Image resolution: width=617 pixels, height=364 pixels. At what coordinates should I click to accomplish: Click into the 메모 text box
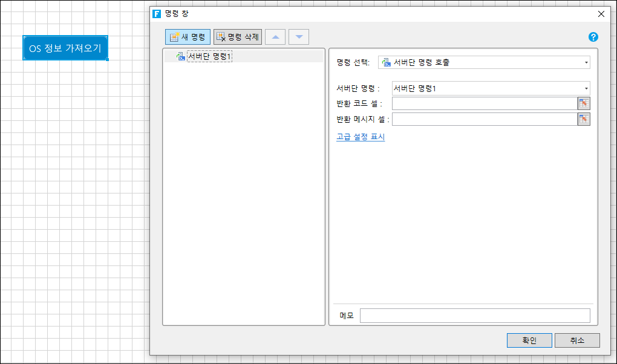pyautogui.click(x=474, y=316)
